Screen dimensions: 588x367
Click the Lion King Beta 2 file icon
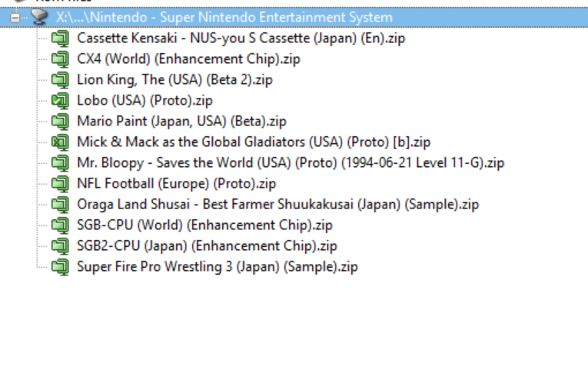click(60, 79)
